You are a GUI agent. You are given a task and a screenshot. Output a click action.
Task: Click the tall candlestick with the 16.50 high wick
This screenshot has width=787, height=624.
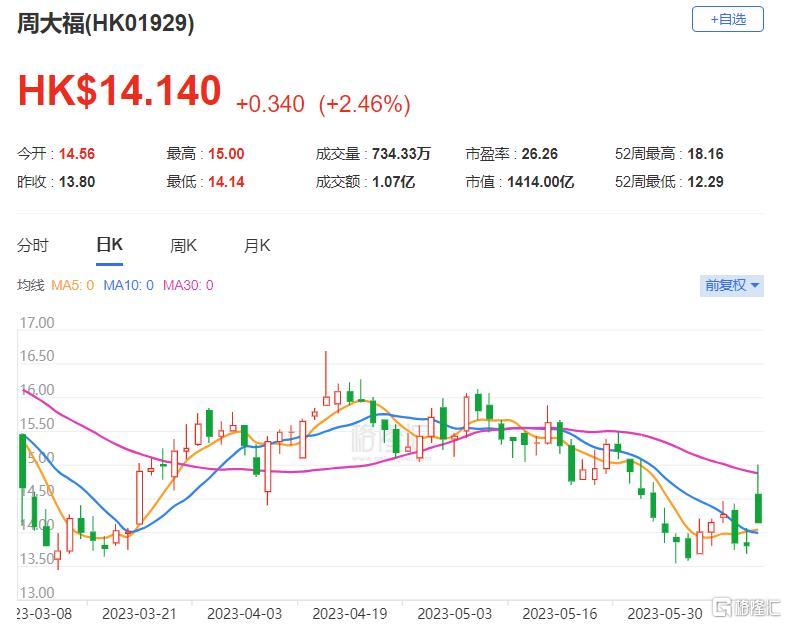coord(326,401)
